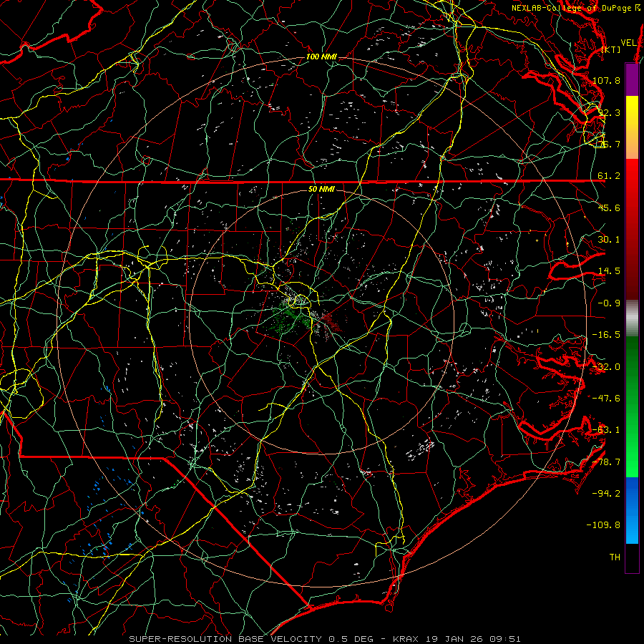Click the VEL legend title

tap(628, 42)
